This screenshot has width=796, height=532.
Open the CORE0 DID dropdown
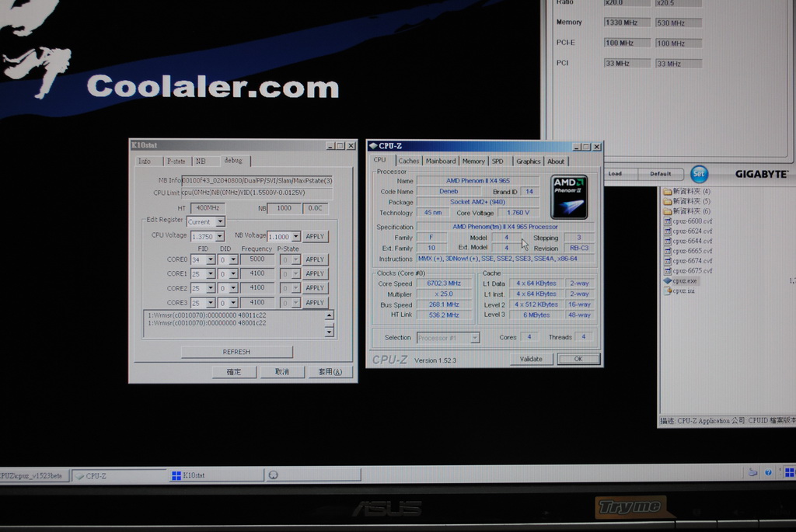tap(233, 259)
